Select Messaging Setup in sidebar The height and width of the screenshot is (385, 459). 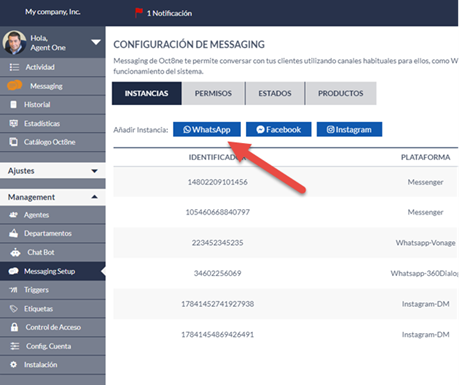[x=53, y=271]
